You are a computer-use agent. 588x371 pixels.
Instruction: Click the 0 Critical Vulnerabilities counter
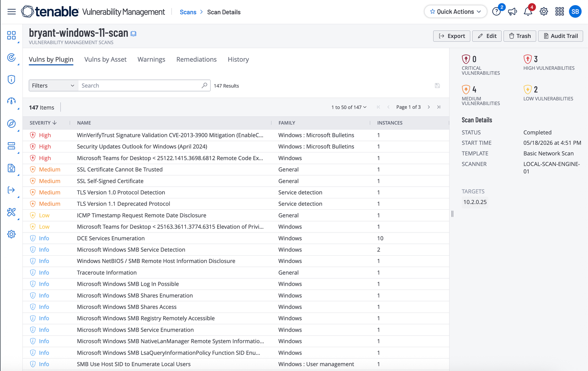(x=481, y=65)
